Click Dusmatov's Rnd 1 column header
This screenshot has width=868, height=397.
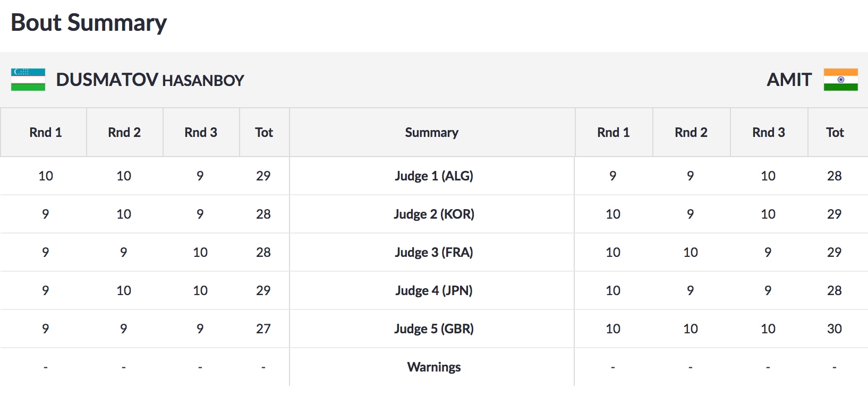pos(46,133)
